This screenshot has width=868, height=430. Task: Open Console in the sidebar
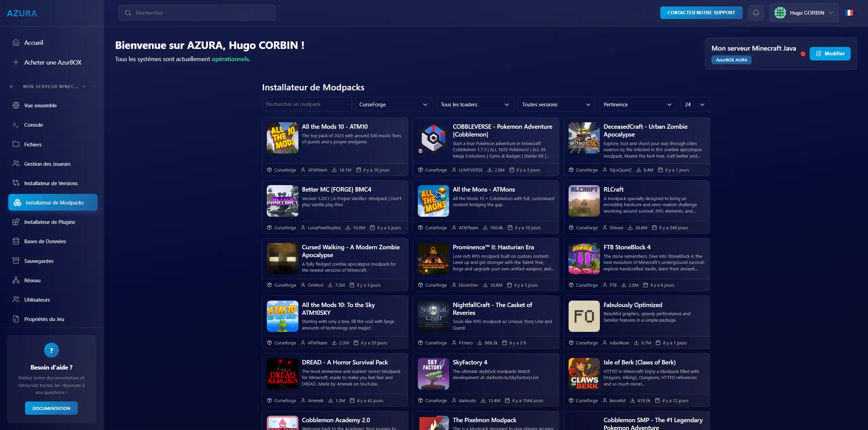[x=33, y=125]
